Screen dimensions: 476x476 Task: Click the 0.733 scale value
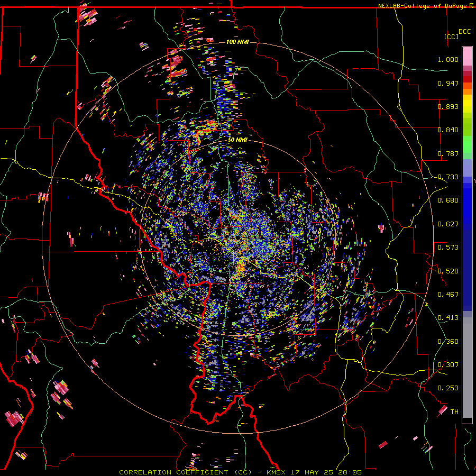coord(448,177)
